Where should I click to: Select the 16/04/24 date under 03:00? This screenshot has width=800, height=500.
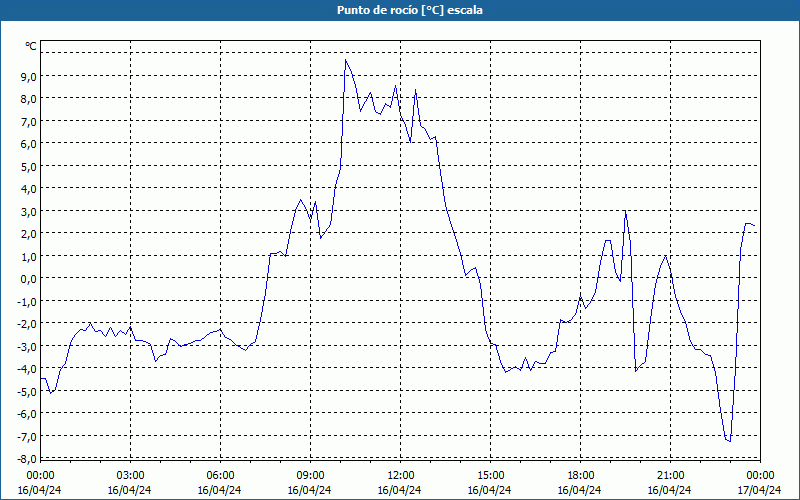click(130, 490)
